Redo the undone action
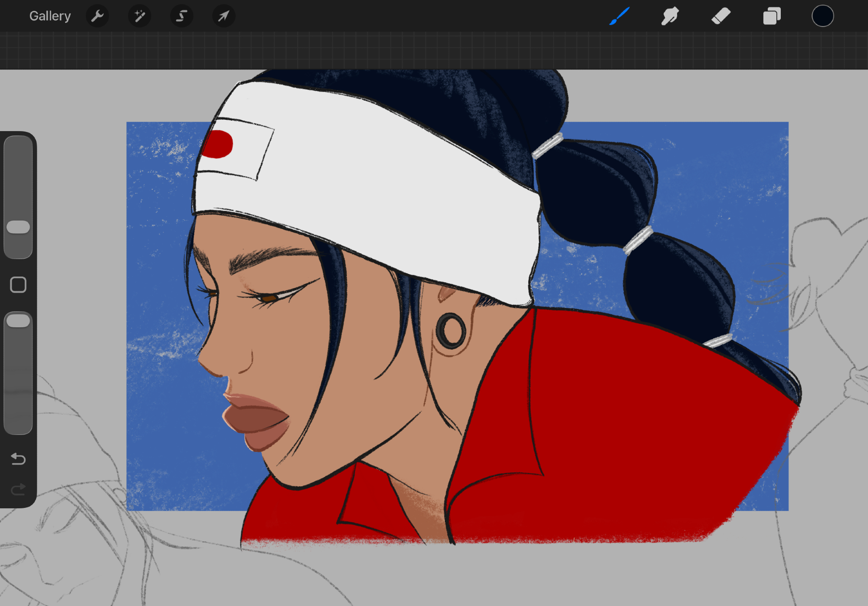 18,490
